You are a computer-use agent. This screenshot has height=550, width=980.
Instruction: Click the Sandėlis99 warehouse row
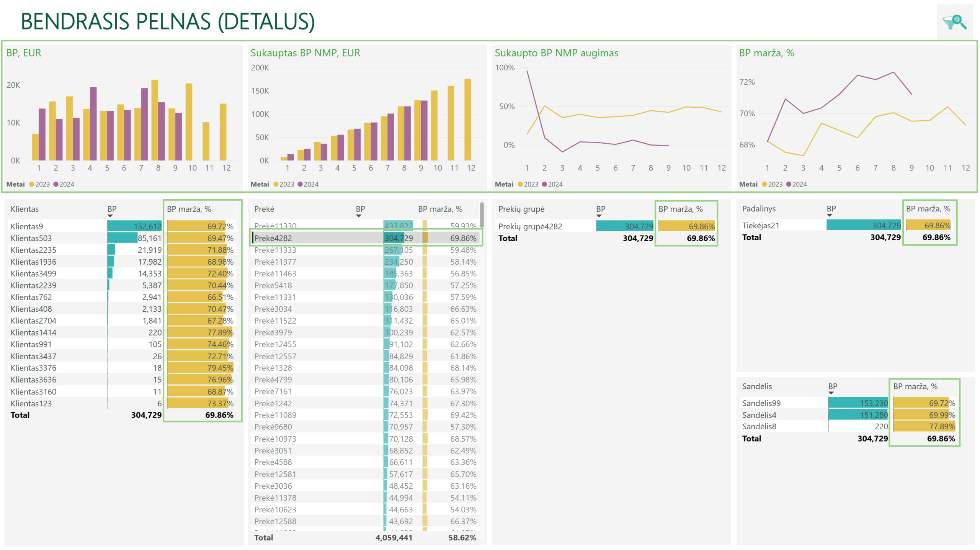tap(849, 403)
